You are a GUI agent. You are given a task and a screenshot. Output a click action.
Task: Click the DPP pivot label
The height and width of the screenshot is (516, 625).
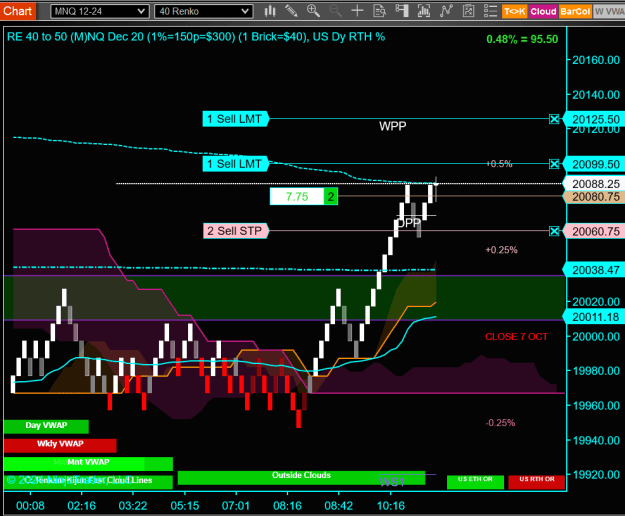(x=409, y=223)
